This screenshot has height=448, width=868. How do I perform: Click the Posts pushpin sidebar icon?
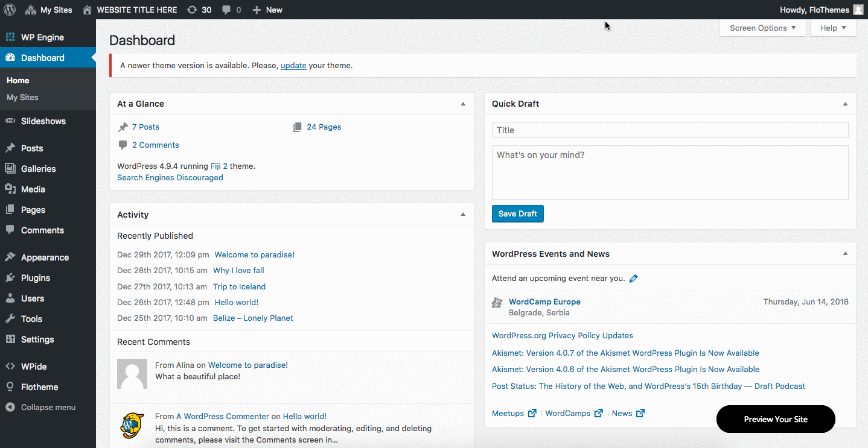tap(10, 148)
